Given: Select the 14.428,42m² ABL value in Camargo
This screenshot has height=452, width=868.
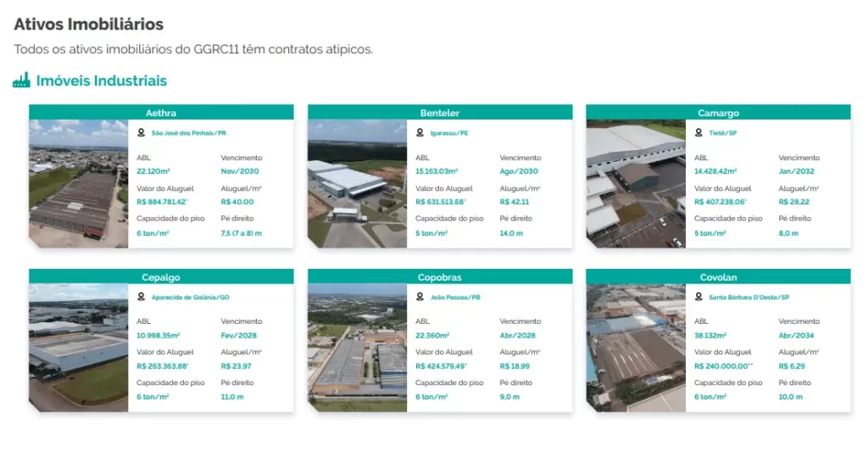Looking at the screenshot, I should tap(715, 171).
